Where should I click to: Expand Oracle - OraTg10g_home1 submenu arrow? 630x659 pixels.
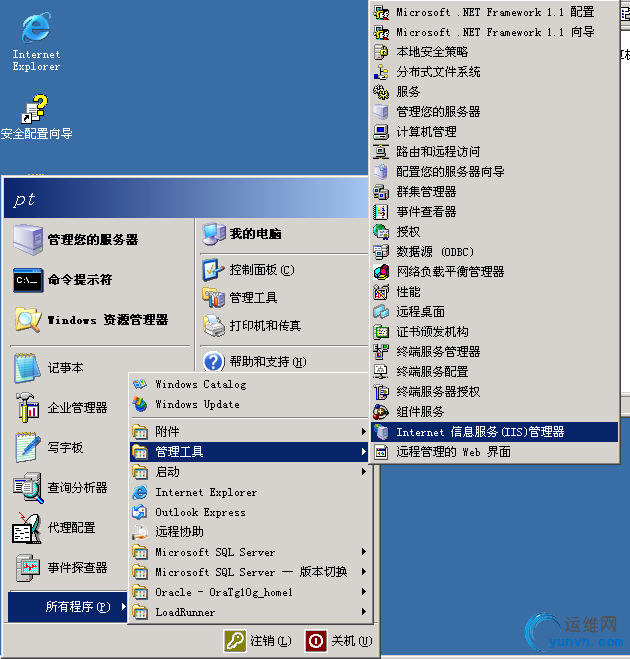coord(364,592)
